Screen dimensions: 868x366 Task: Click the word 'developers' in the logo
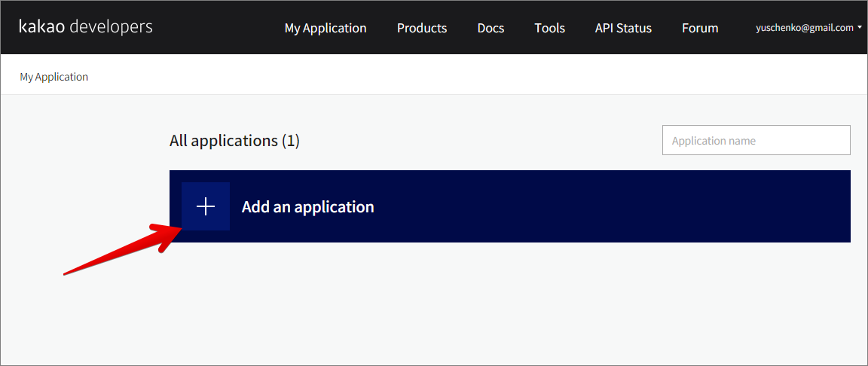pyautogui.click(x=111, y=27)
